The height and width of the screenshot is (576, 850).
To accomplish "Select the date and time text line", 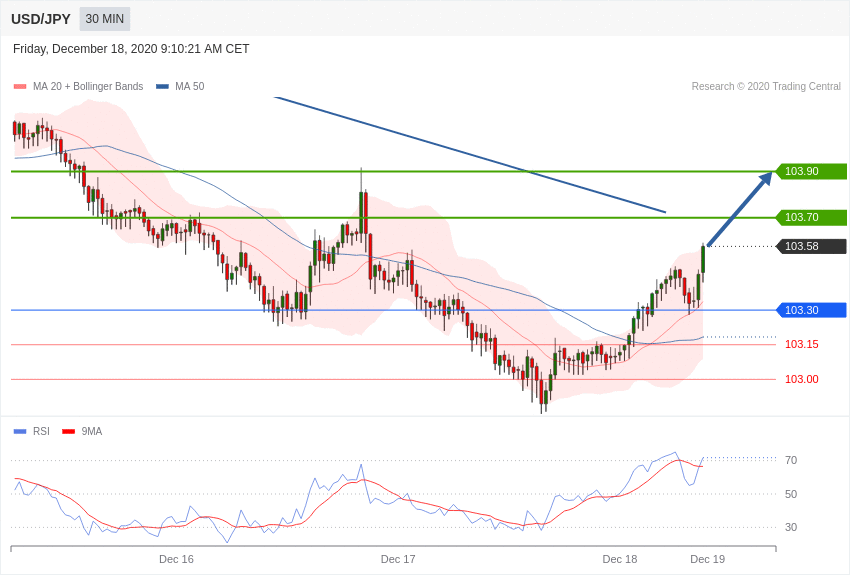I will pyautogui.click(x=131, y=49).
